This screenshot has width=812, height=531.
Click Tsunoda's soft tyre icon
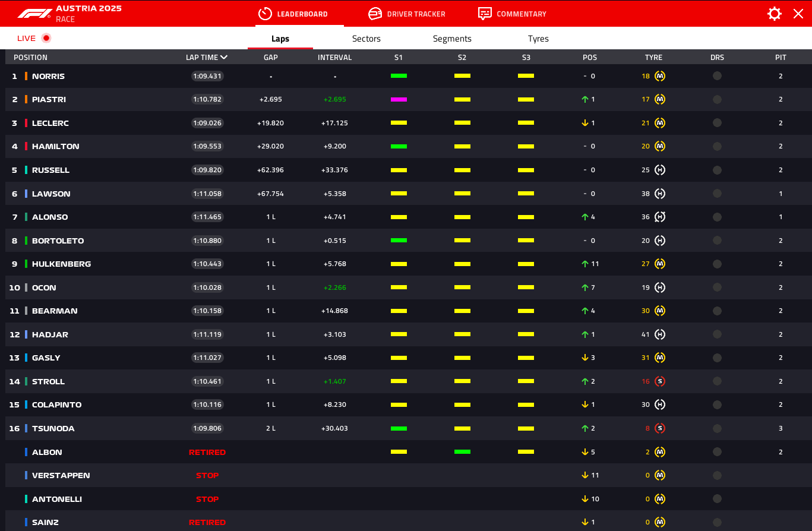(x=659, y=428)
